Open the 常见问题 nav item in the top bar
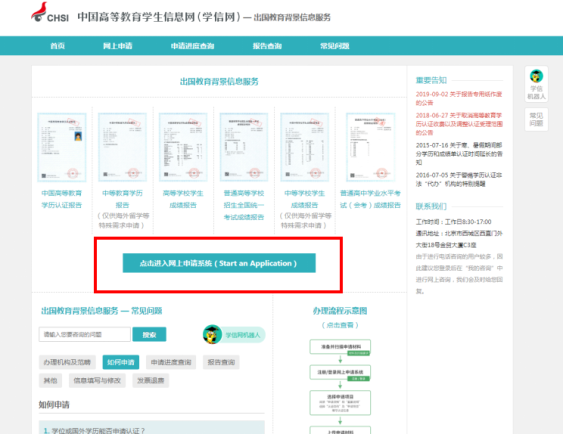 335,46
